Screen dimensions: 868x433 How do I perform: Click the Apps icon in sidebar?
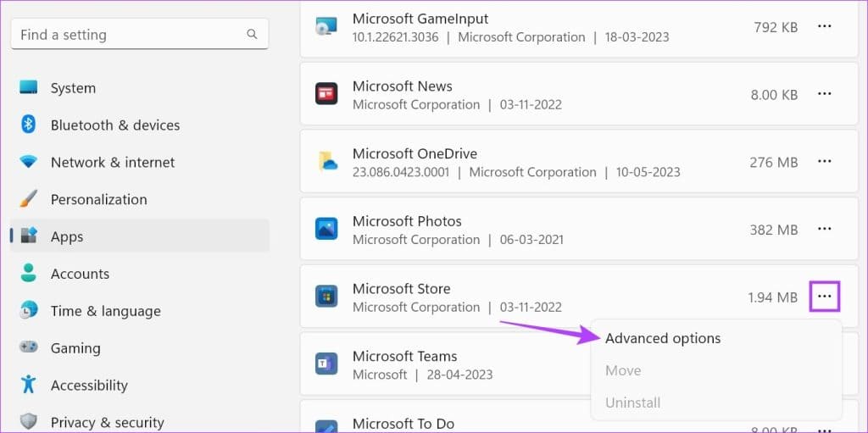(28, 236)
